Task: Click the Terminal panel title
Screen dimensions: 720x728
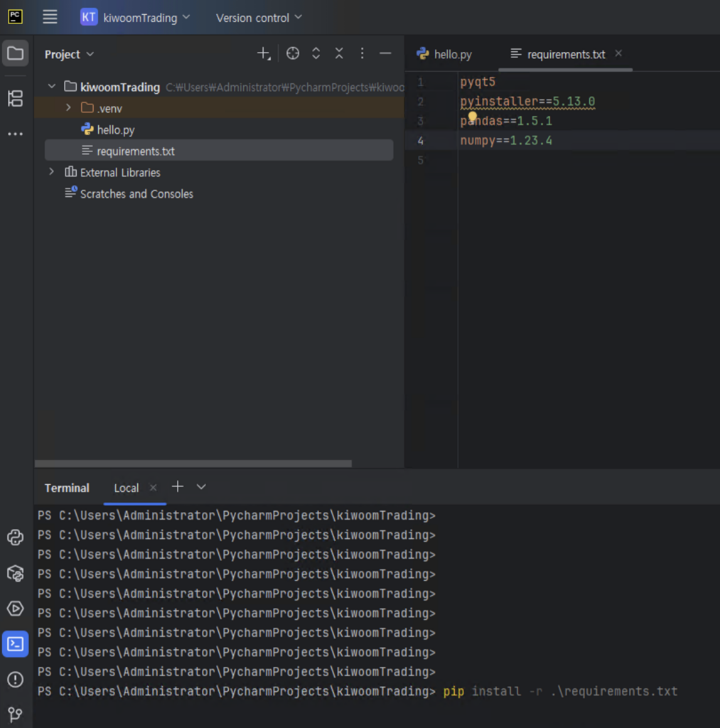Action: coord(67,488)
